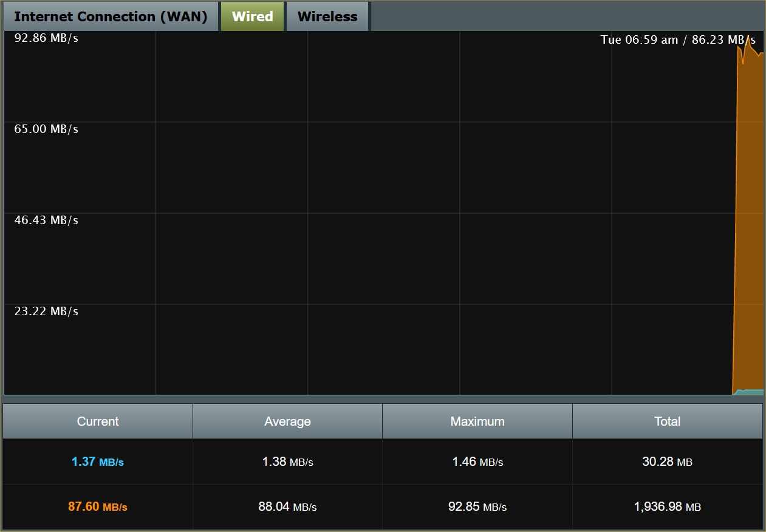Click the Maximum column header
This screenshot has width=766, height=532.
point(477,421)
